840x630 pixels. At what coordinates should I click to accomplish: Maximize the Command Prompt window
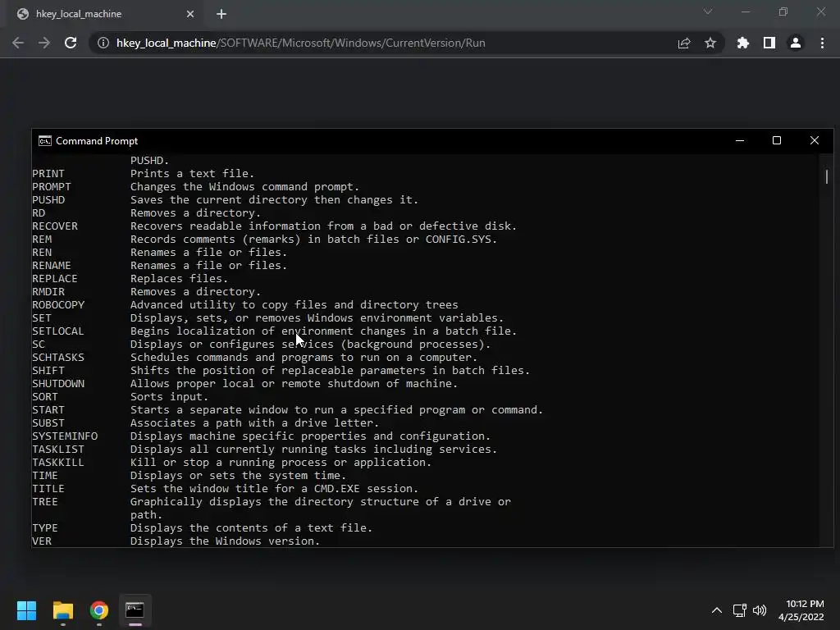777,140
